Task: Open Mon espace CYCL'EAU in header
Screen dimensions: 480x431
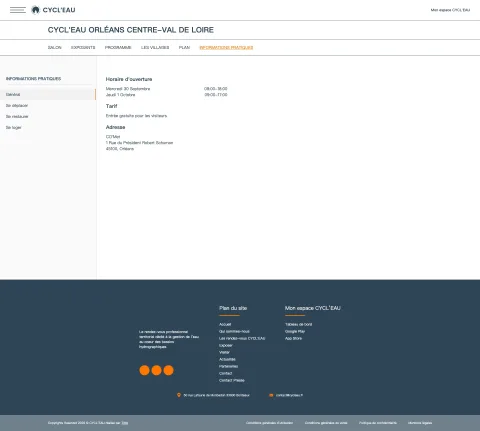Action: coord(450,10)
